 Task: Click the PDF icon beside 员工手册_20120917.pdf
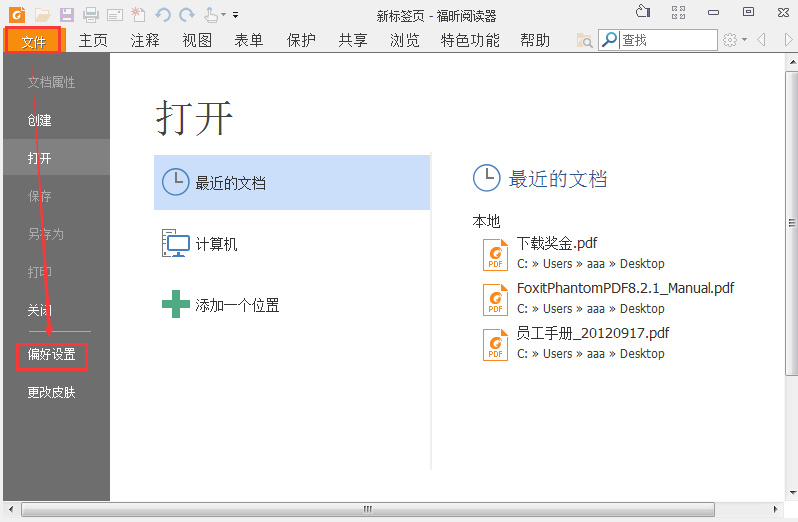495,345
